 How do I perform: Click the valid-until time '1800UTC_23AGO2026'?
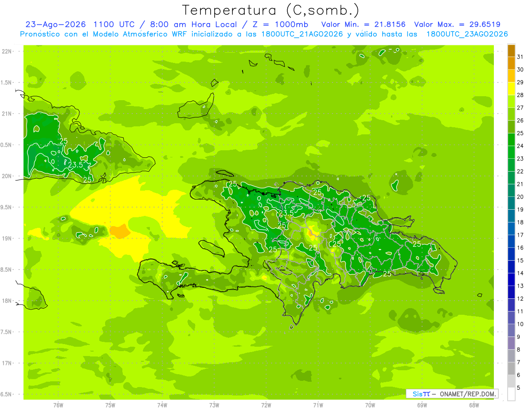tap(466, 34)
